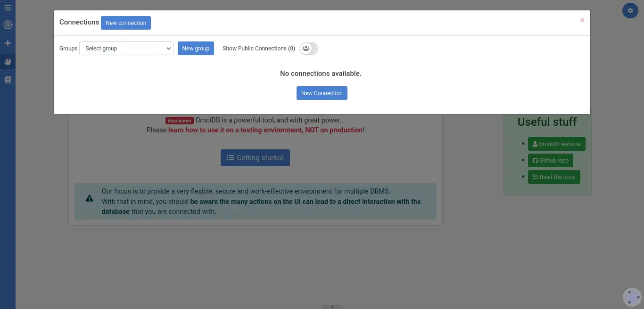Click the globe connections icon in sidebar
Viewport: 644px width, 309px height.
pyautogui.click(x=8, y=25)
